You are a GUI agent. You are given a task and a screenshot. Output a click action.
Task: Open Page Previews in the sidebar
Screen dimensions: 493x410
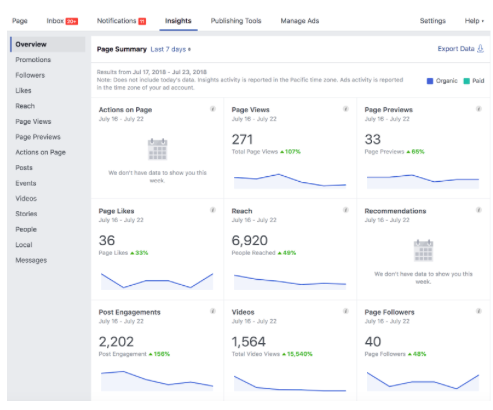[x=38, y=137]
